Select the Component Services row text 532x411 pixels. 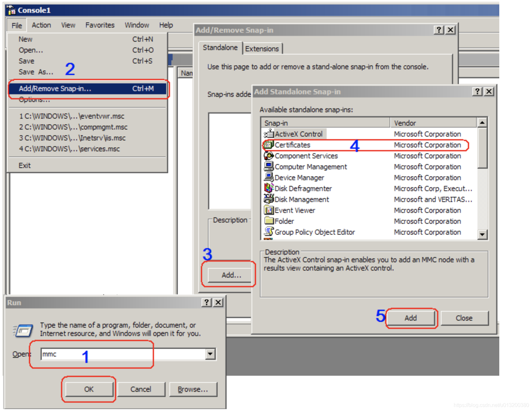coord(306,156)
